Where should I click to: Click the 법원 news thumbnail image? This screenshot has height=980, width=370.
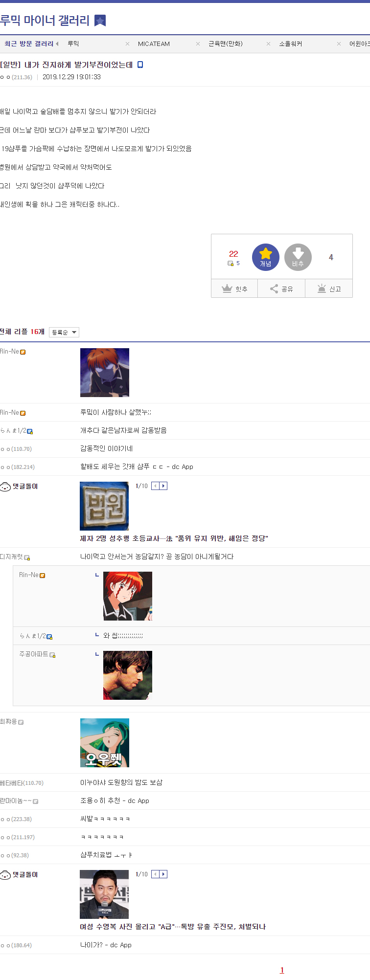(104, 506)
